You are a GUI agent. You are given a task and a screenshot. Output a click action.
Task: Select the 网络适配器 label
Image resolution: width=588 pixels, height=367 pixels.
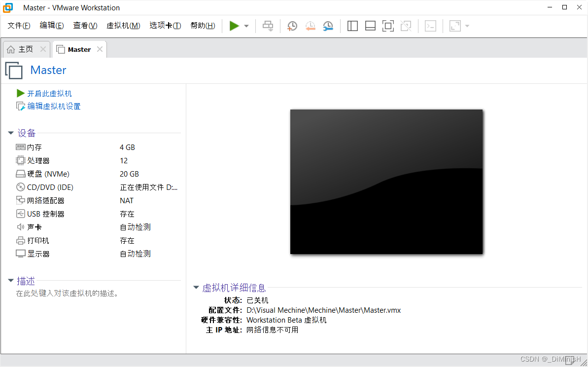click(46, 201)
